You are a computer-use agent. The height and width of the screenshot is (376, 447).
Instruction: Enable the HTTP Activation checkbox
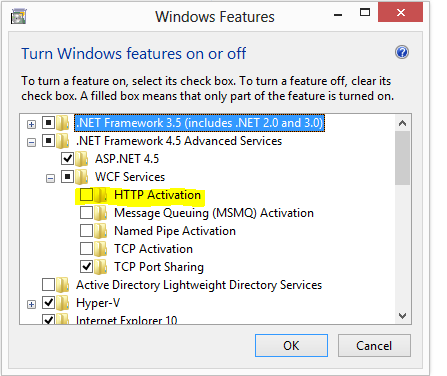tap(86, 195)
